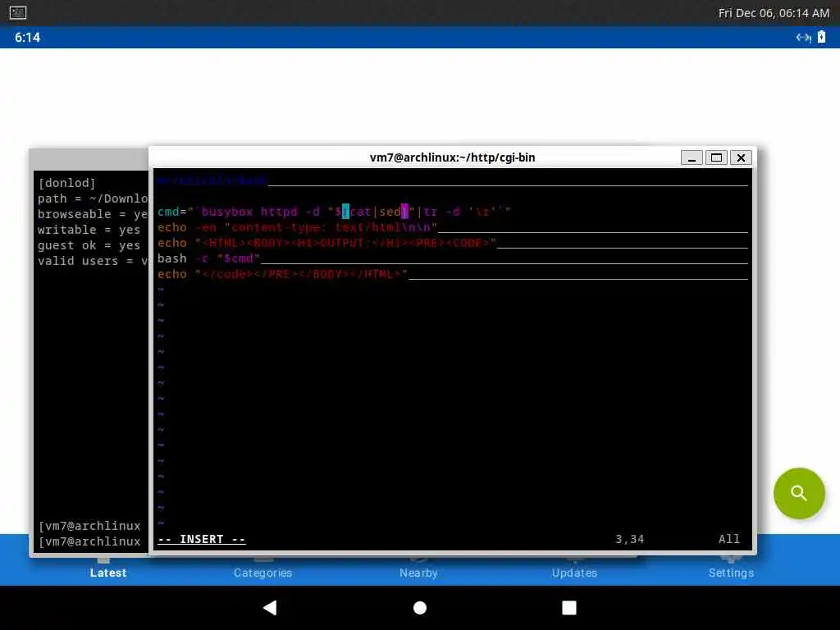Click [donlod] in the background terminal
Image resolution: width=840 pixels, height=630 pixels.
tap(66, 183)
